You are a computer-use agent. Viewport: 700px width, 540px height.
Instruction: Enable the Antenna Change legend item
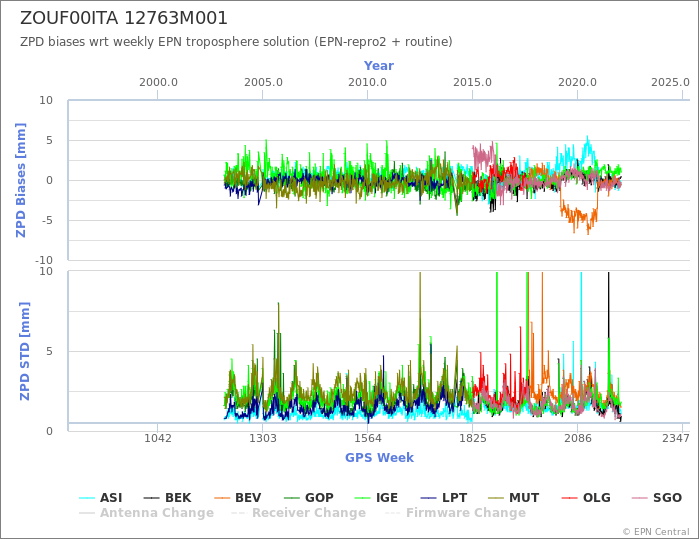(146, 513)
